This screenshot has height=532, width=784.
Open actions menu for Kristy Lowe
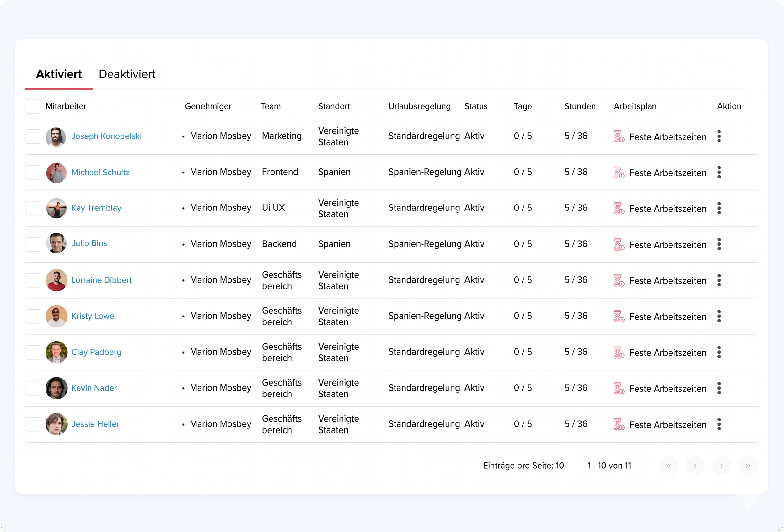point(719,316)
